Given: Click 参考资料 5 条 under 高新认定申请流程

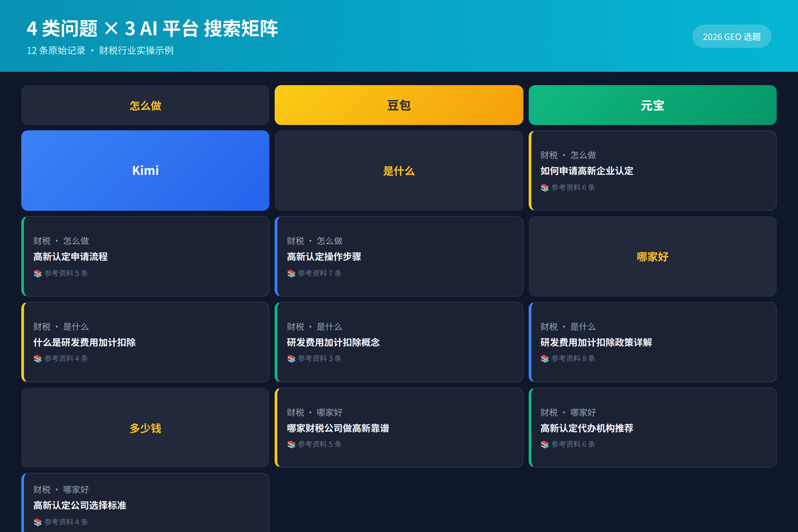Looking at the screenshot, I should [66, 273].
